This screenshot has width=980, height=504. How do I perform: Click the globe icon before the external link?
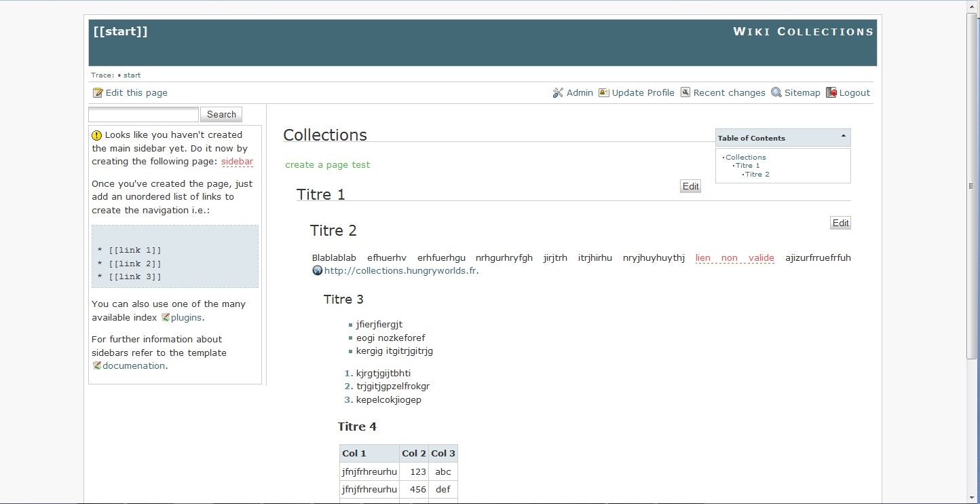[317, 271]
